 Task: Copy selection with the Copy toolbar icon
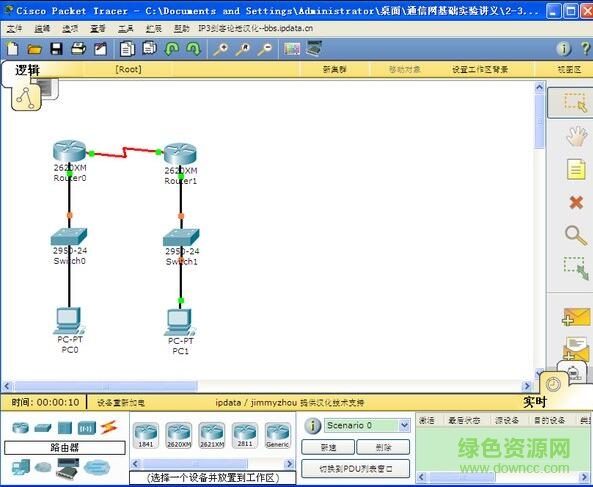pyautogui.click(x=127, y=49)
